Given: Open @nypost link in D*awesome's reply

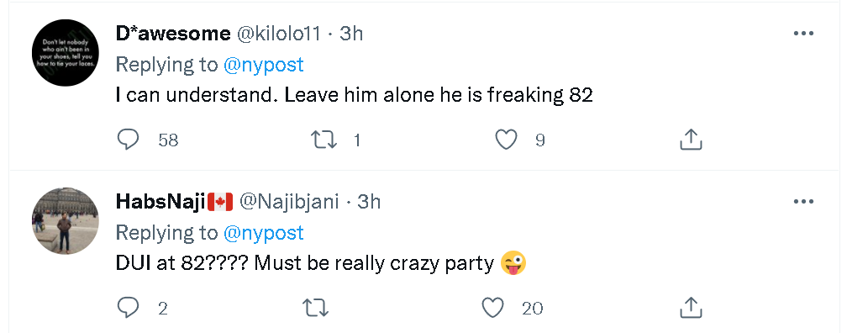Looking at the screenshot, I should click(264, 65).
